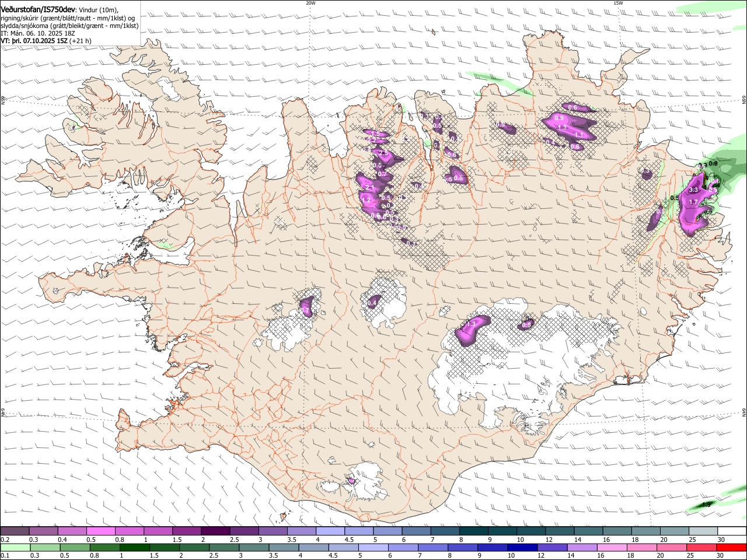Click the violet rain swatch between 12 and 14
The image size is (747, 560).
click(551, 547)
